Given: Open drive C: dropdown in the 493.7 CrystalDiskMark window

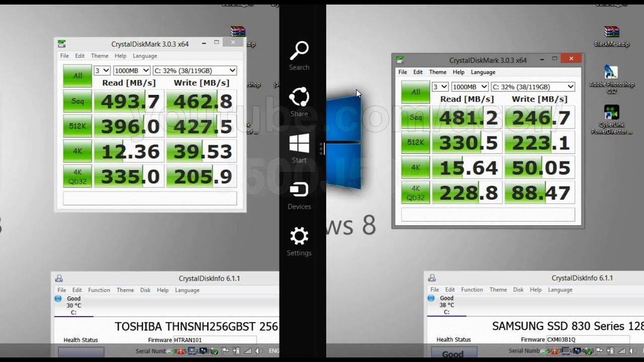Looking at the screenshot, I should click(x=195, y=71).
